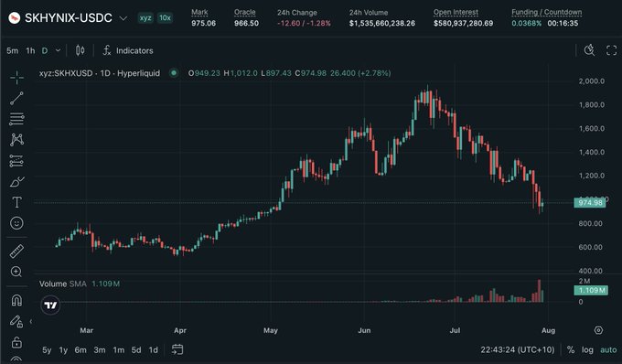Viewport: 622px width, 364px height.
Task: Select the crosshair cursor tool
Action: [16, 78]
